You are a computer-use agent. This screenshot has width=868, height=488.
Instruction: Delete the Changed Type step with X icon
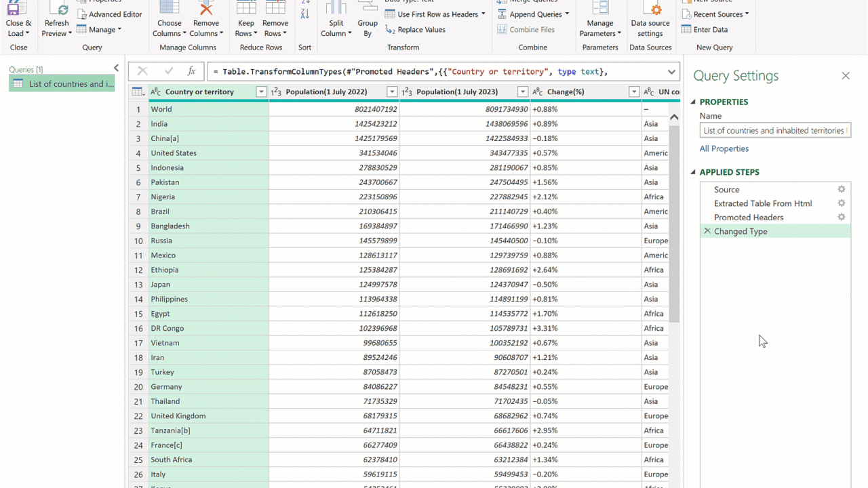pos(707,231)
